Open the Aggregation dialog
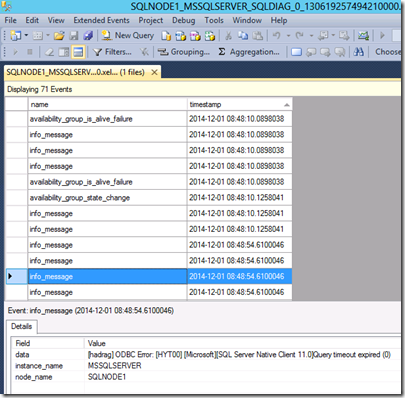Screen dimensions: 405x398 tap(249, 52)
